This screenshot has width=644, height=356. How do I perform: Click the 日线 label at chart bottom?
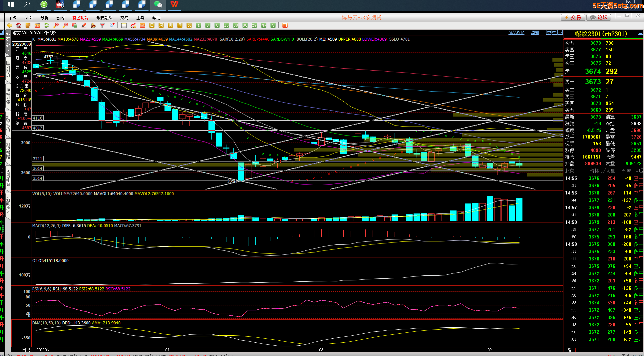[26, 350]
